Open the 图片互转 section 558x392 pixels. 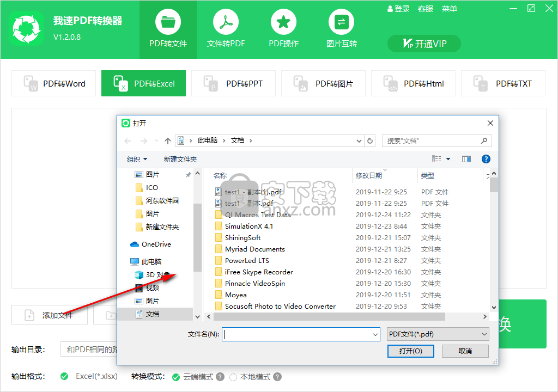click(x=341, y=29)
